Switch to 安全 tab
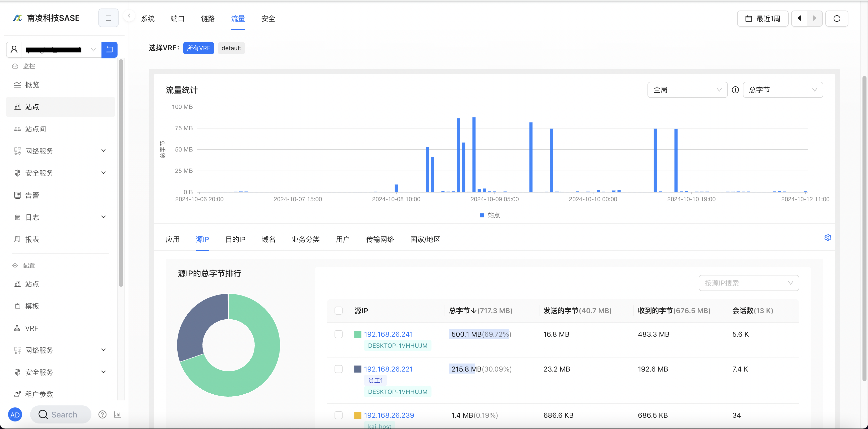 [x=268, y=19]
